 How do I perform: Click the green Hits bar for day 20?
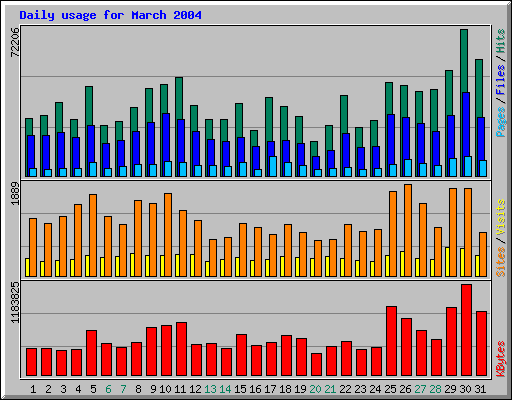[x=314, y=149]
